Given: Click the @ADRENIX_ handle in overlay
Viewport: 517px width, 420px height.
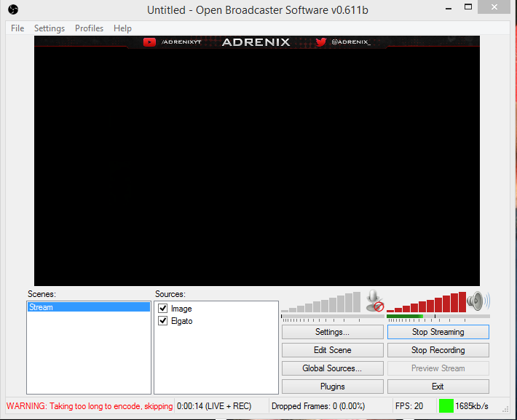Looking at the screenshot, I should (351, 42).
